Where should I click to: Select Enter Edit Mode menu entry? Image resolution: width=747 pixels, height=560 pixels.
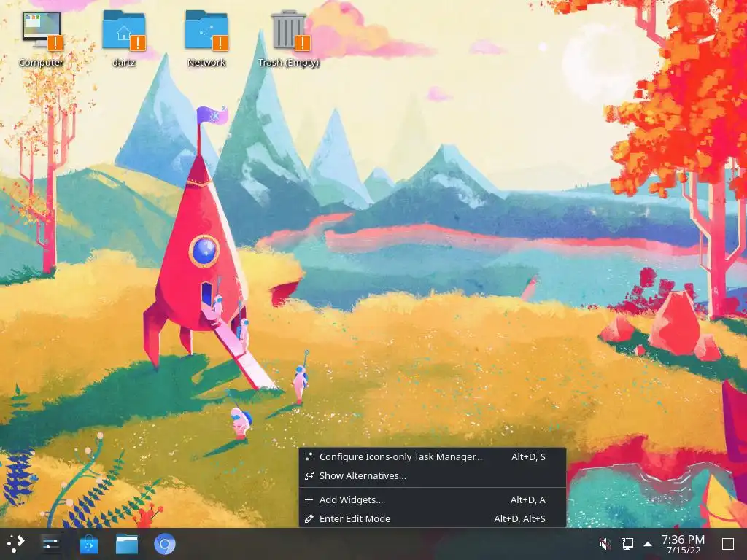click(432, 518)
